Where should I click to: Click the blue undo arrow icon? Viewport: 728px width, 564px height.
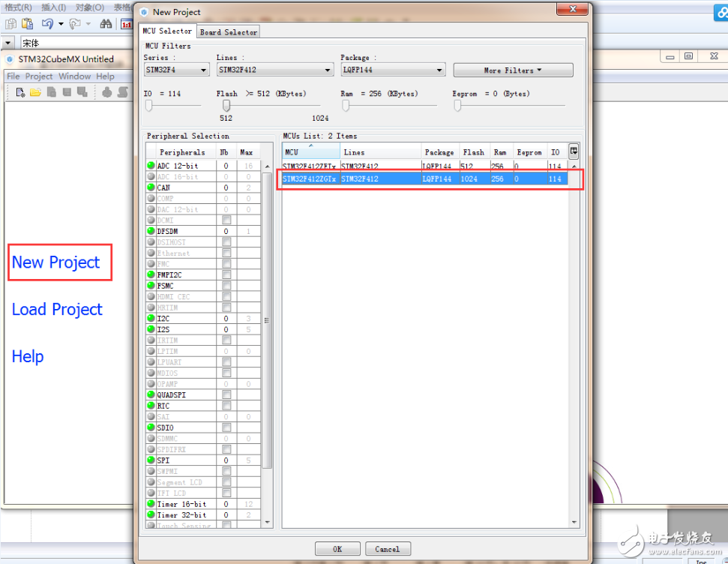click(x=47, y=24)
